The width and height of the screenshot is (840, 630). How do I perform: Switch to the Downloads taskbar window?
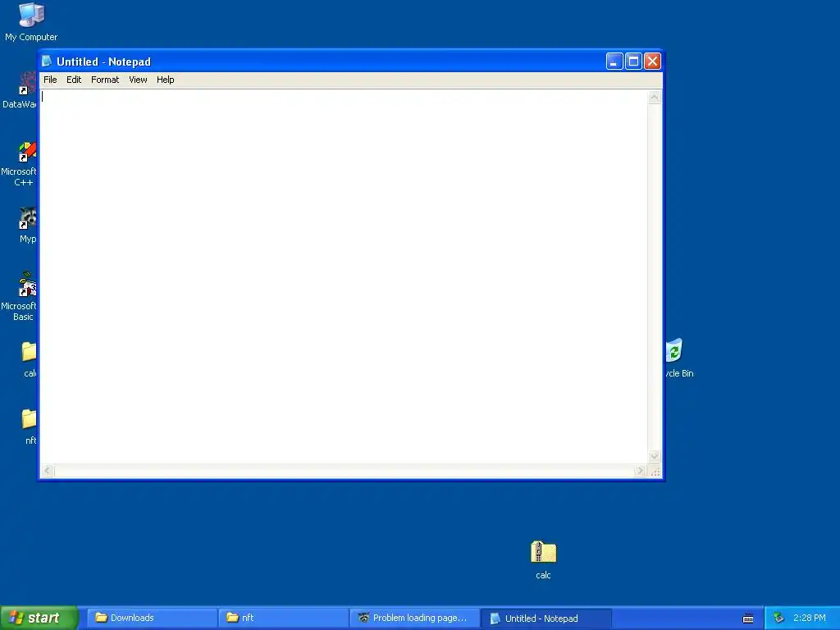click(152, 618)
